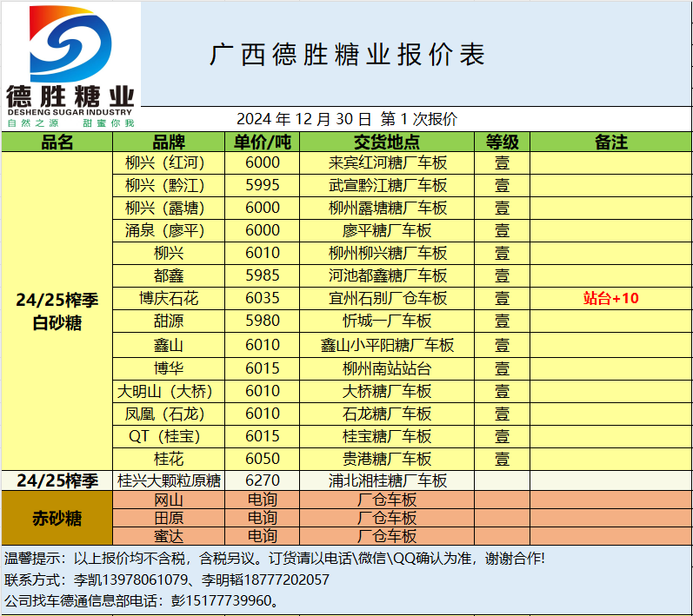This screenshot has height=616, width=693.
Task: Select the 品名 column header
Action: [57, 142]
